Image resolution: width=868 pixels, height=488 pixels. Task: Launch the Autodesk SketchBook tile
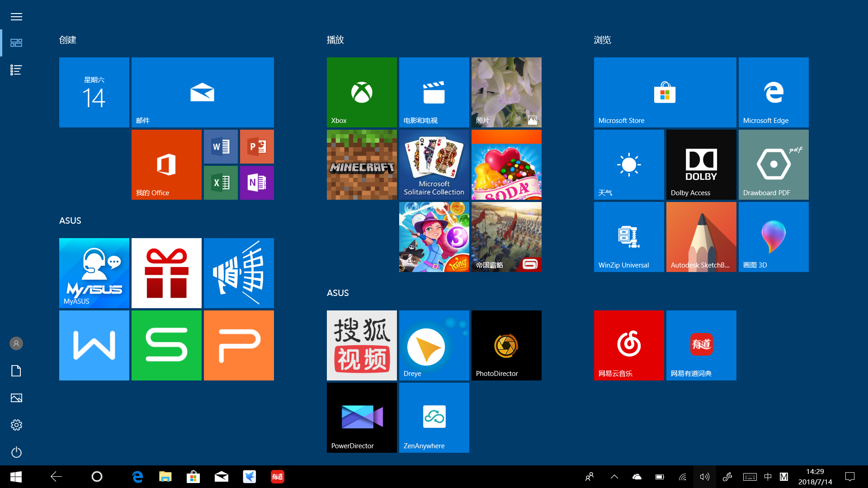[x=701, y=237]
